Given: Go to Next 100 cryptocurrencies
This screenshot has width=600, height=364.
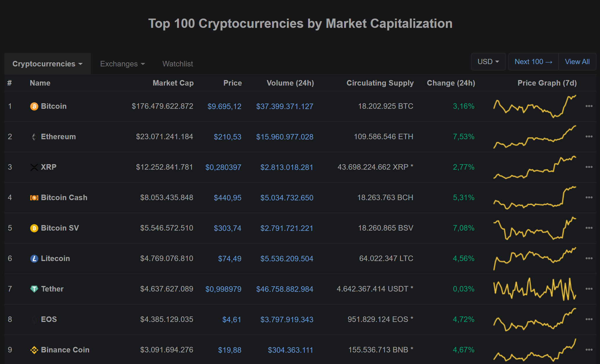Looking at the screenshot, I should (533, 62).
